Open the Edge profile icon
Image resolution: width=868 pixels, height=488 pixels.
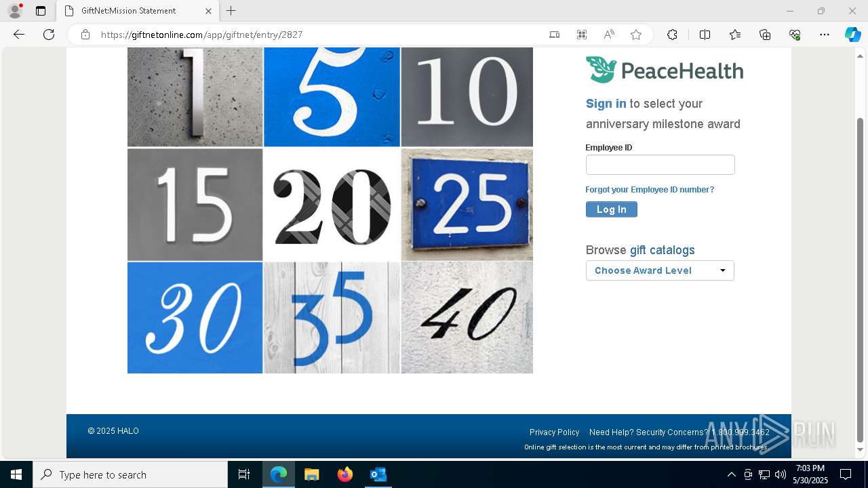[15, 11]
